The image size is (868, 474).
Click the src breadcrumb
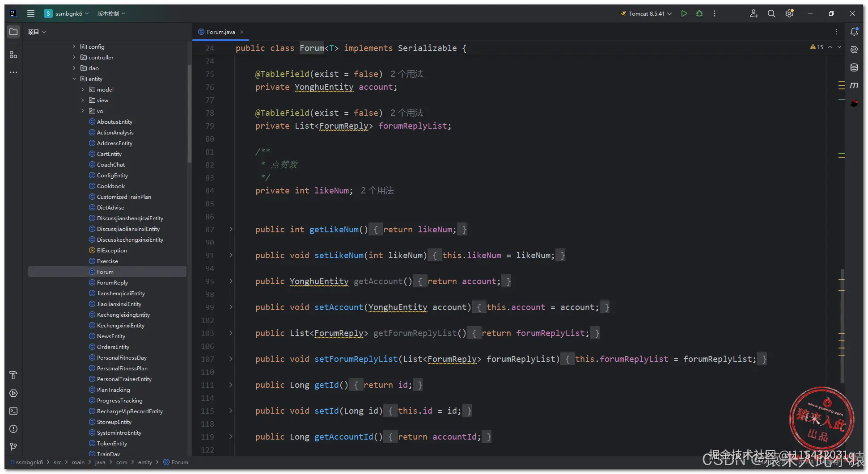click(57, 462)
